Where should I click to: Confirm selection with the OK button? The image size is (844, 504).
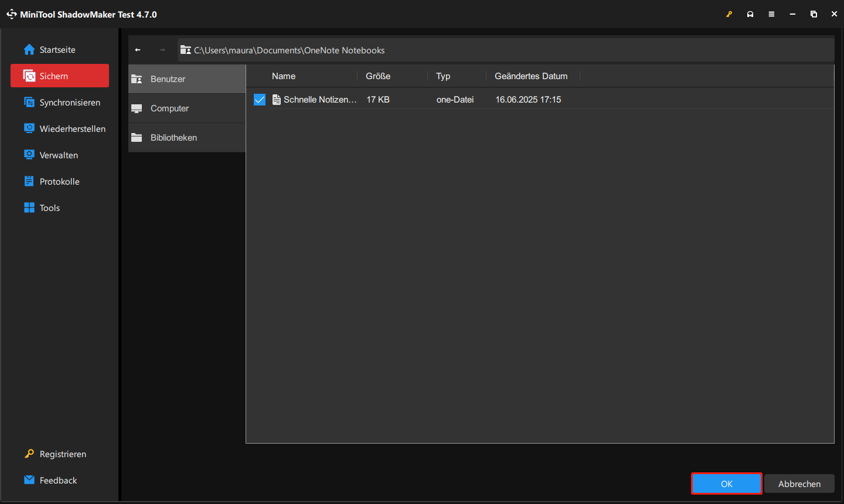click(727, 484)
